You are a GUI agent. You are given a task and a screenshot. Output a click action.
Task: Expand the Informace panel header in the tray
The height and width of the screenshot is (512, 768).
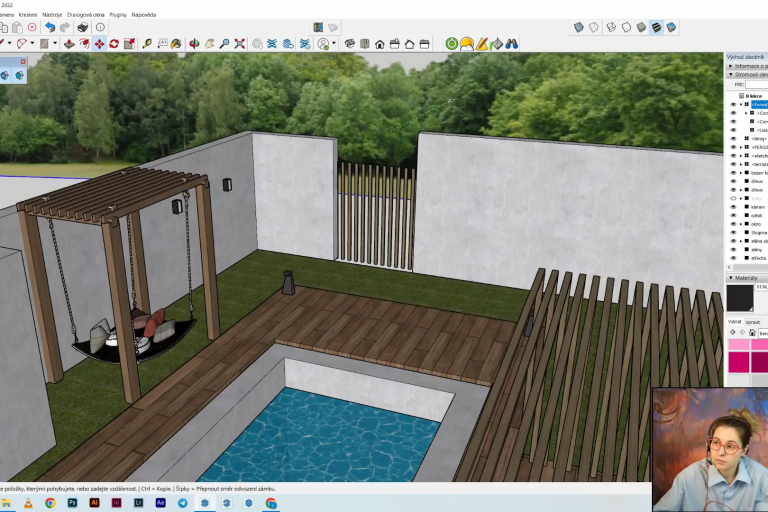pos(745,66)
